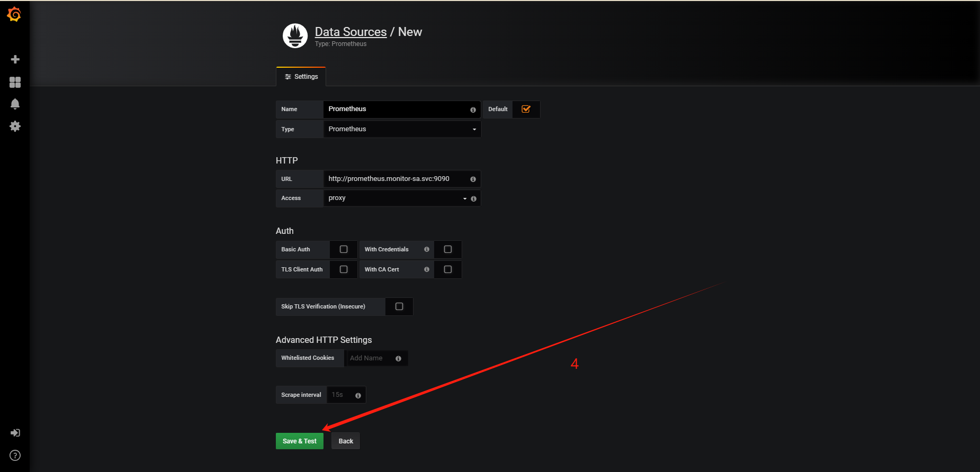
Task: Open the Help question mark icon
Action: [x=15, y=456]
